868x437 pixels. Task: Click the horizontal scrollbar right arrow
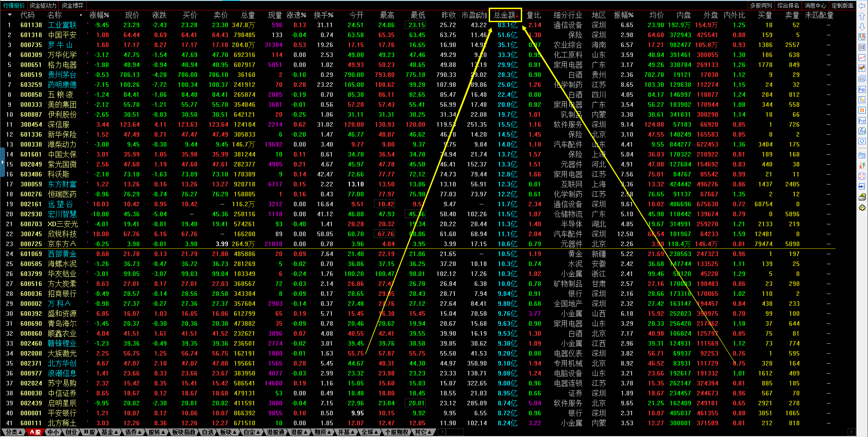tap(851, 432)
